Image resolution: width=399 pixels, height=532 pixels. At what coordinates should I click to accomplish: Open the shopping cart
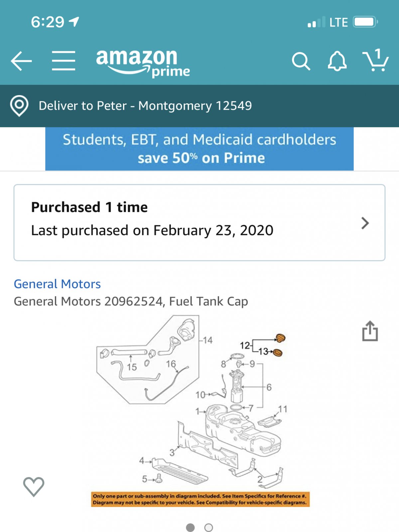click(x=375, y=60)
